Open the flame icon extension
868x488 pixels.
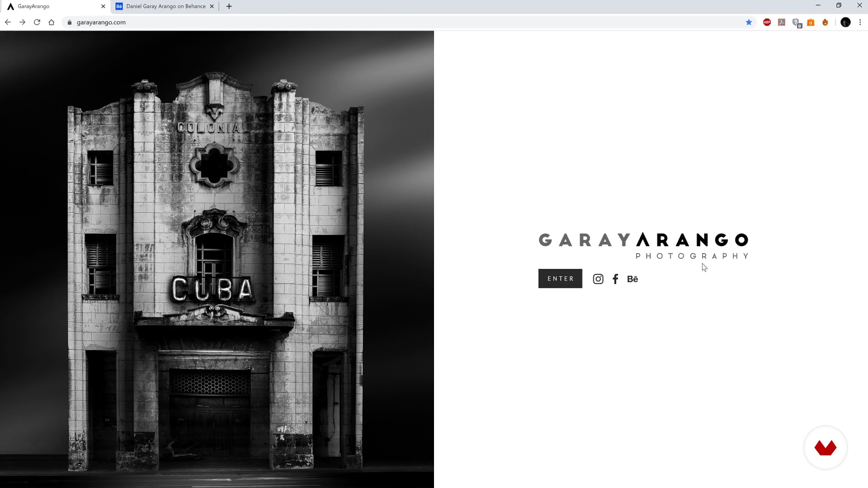coord(826,22)
